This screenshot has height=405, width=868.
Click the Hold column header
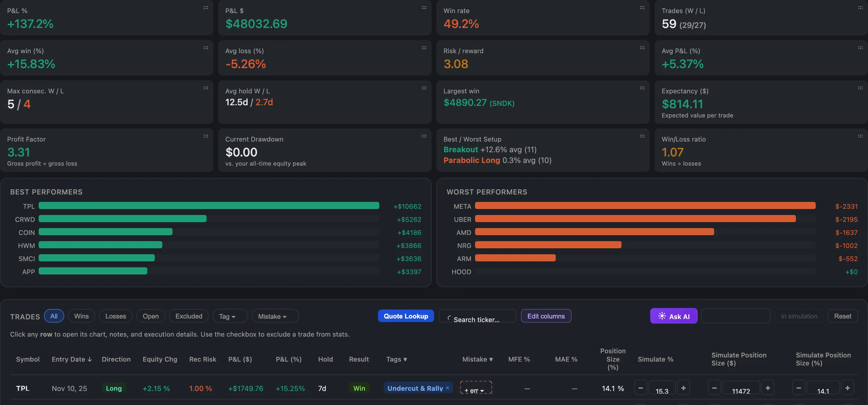pos(325,359)
